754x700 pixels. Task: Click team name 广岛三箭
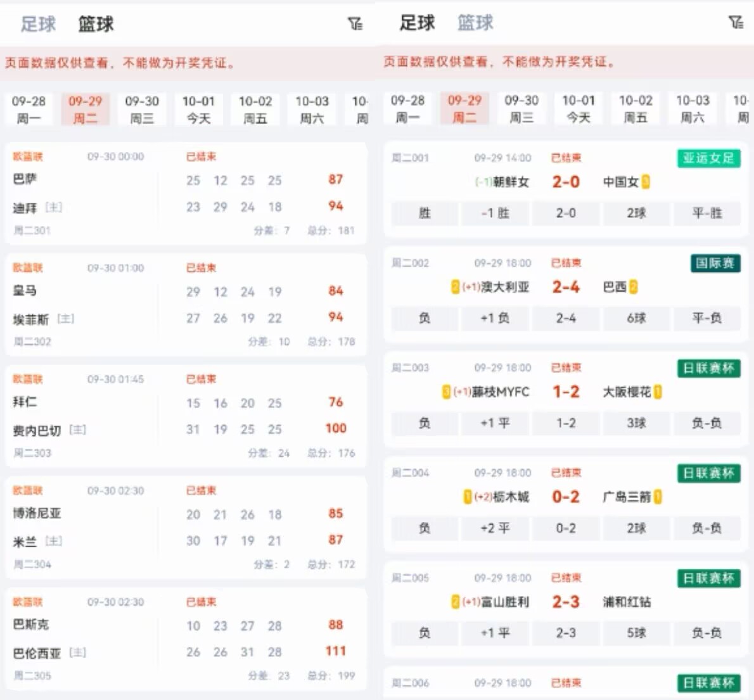click(627, 497)
